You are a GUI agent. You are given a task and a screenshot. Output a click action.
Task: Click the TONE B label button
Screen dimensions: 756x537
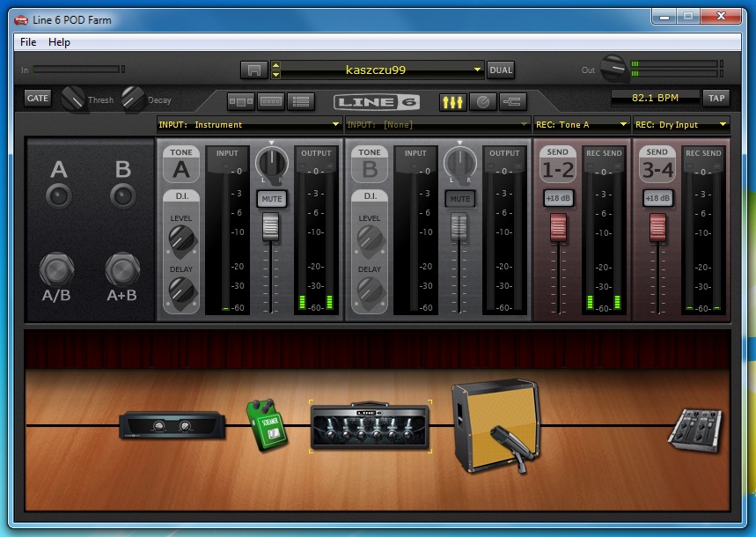click(370, 164)
